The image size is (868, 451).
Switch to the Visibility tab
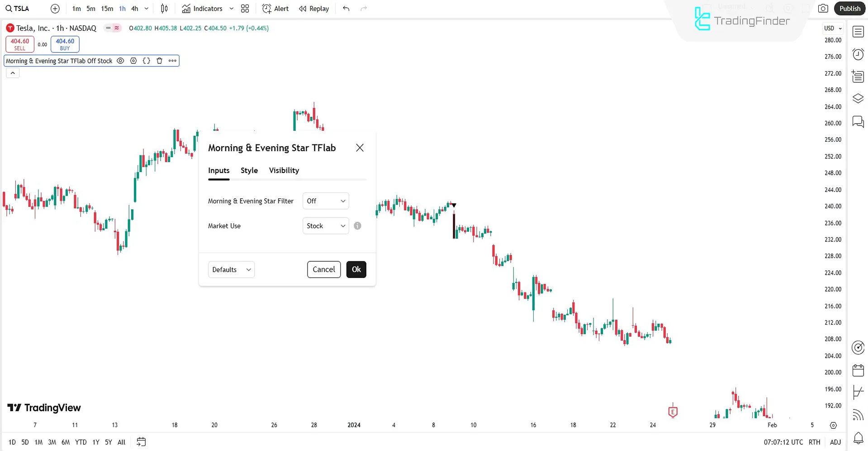[x=284, y=170]
